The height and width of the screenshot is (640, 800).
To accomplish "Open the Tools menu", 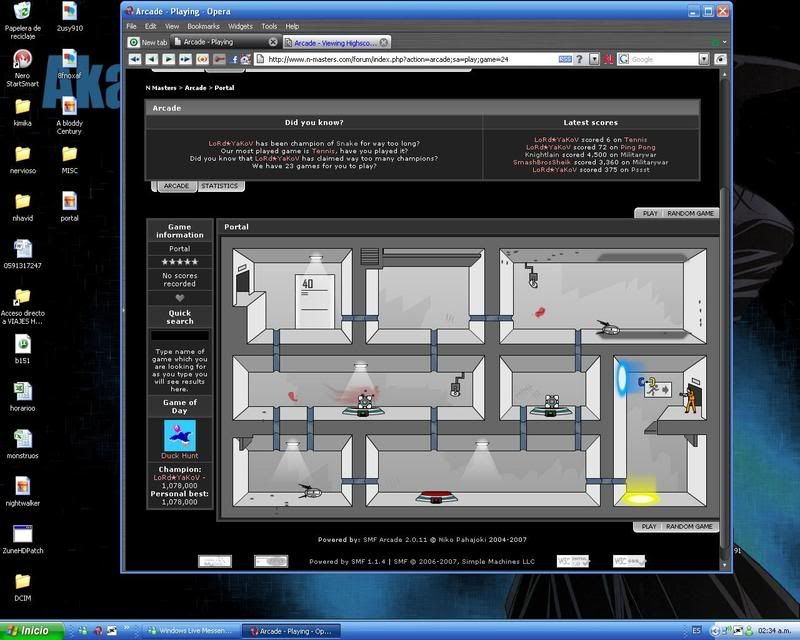I will 269,26.
